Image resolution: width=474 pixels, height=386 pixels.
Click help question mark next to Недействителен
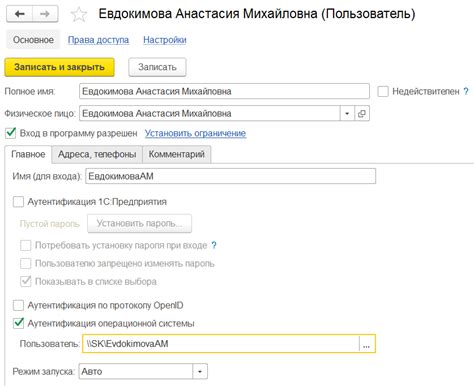pos(466,91)
